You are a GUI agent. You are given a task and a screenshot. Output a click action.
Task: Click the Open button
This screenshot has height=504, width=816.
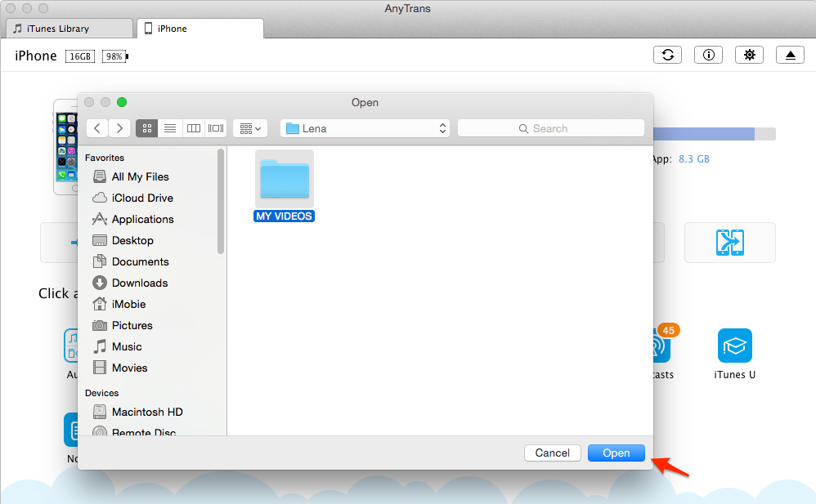point(616,453)
